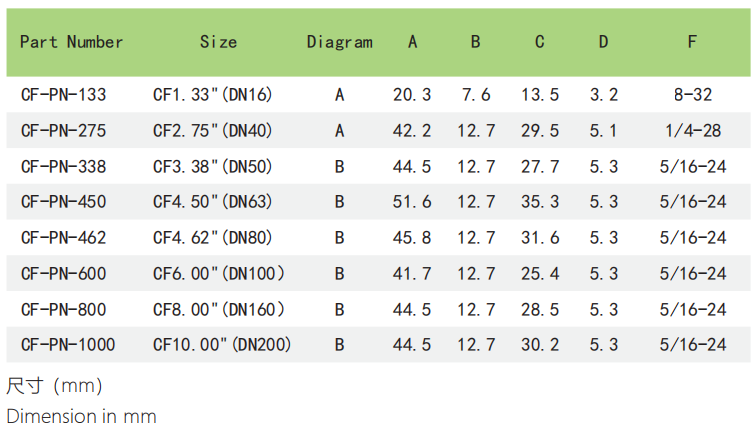The width and height of the screenshot is (756, 436).
Task: Select the Chinese "尺寸 (mm)" label
Action: pyautogui.click(x=54, y=386)
